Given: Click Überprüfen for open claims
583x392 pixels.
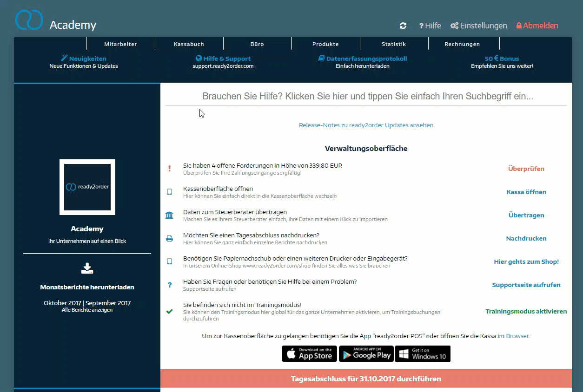Looking at the screenshot, I should [526, 169].
